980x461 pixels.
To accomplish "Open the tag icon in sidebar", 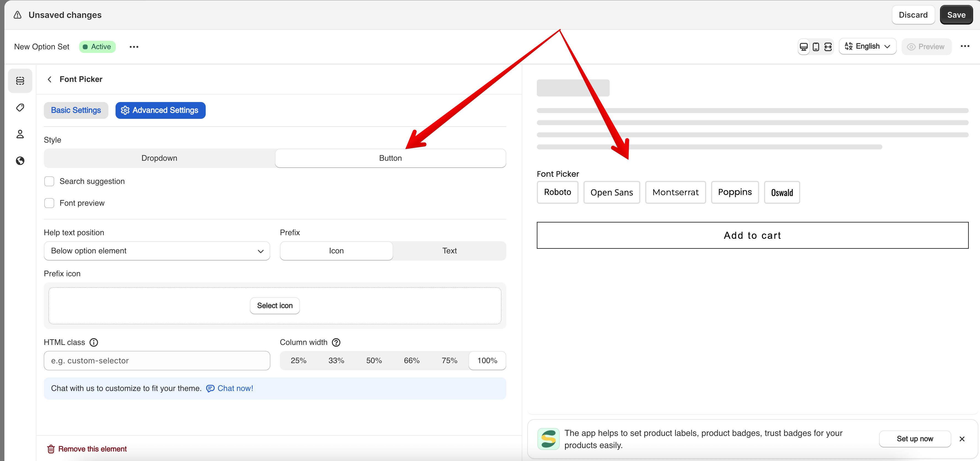I will tap(20, 108).
